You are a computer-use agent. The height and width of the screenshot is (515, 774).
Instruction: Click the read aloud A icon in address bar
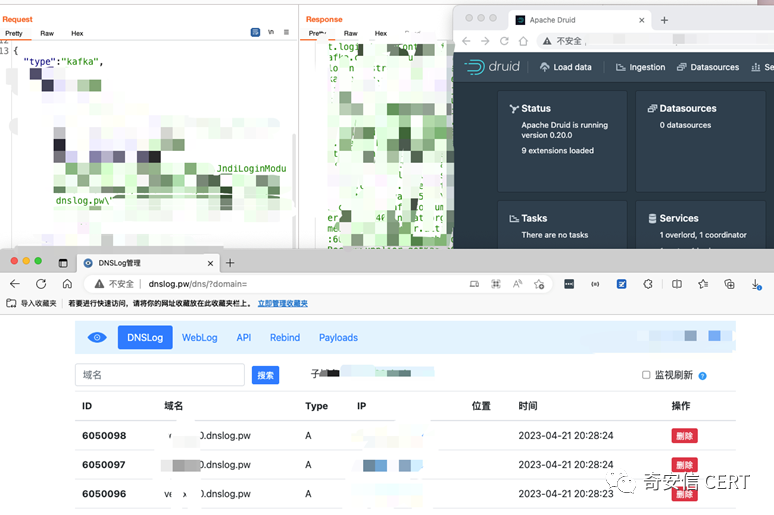517,284
